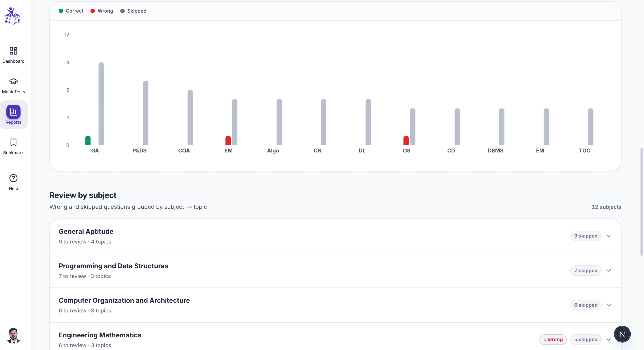
Task: Expand the General Aptitude chevron
Action: tap(608, 236)
